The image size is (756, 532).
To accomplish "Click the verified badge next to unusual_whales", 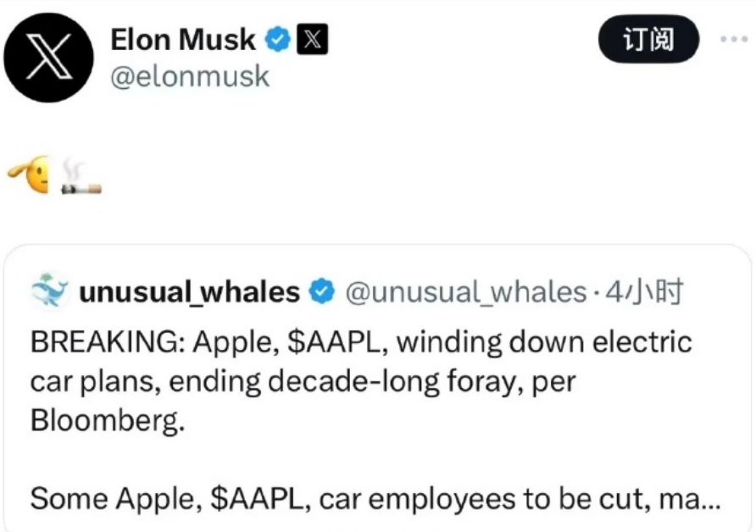I will [x=322, y=292].
